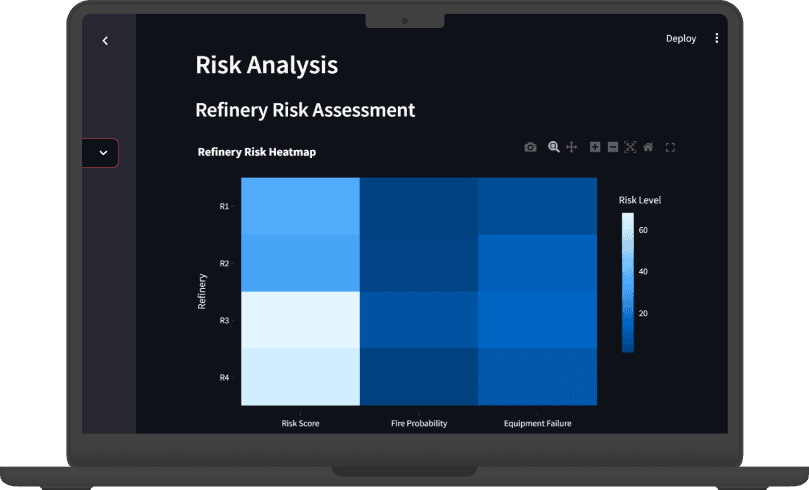Click the R1 Fire Probability heatmap cell
The height and width of the screenshot is (490, 809).
point(418,206)
